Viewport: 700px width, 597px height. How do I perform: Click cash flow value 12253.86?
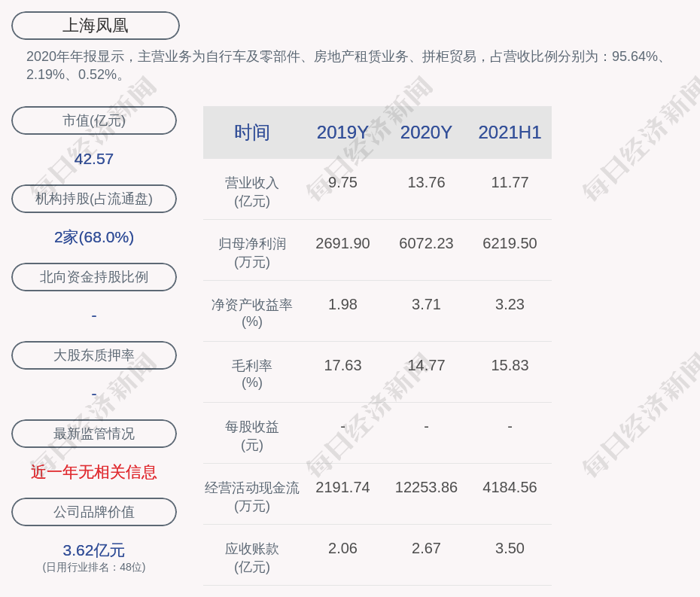coord(426,487)
